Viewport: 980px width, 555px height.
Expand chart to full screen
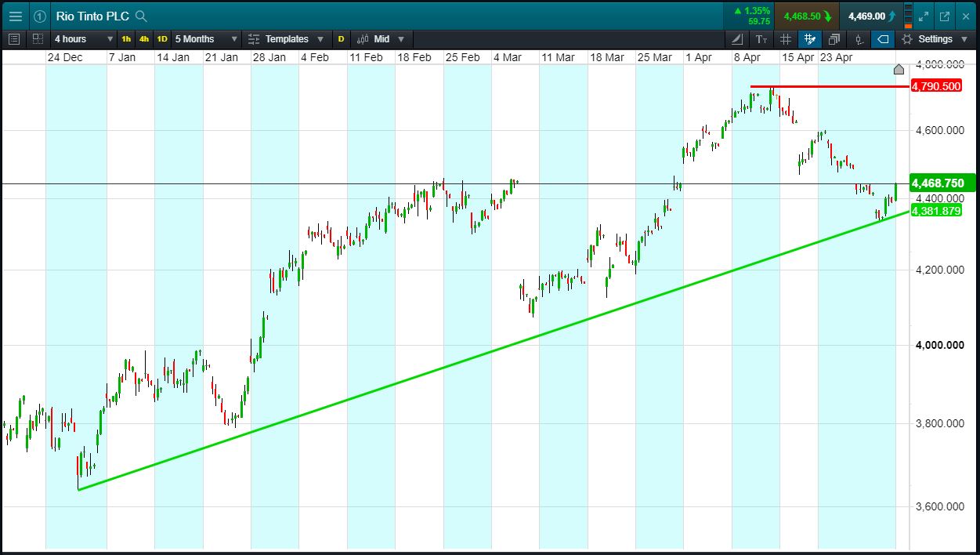click(924, 16)
